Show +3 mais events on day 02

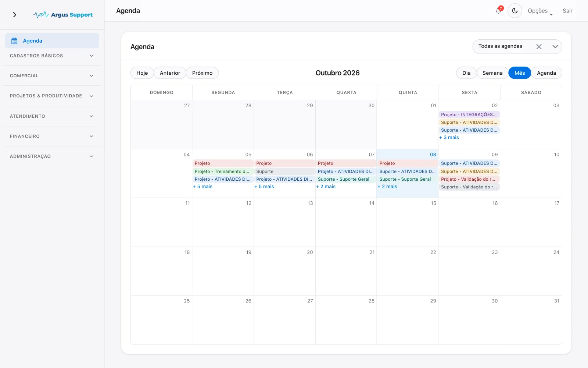pyautogui.click(x=449, y=138)
